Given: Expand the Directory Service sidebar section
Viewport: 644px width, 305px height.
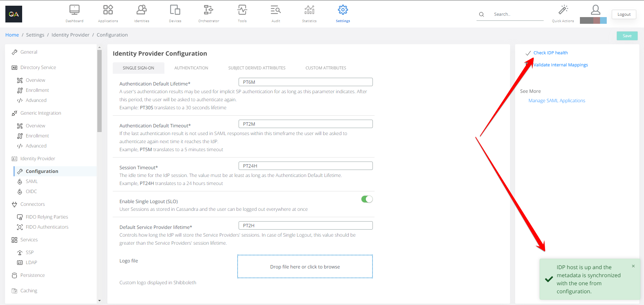Looking at the screenshot, I should 38,67.
